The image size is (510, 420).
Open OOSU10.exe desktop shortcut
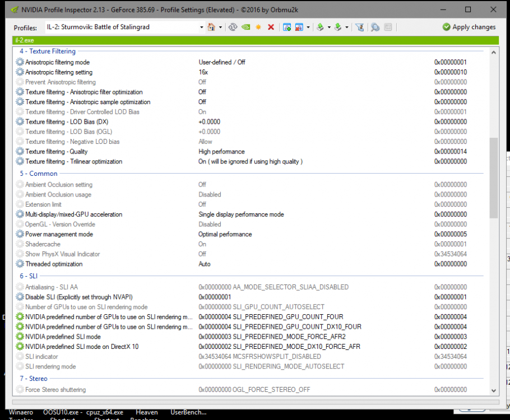(x=63, y=415)
